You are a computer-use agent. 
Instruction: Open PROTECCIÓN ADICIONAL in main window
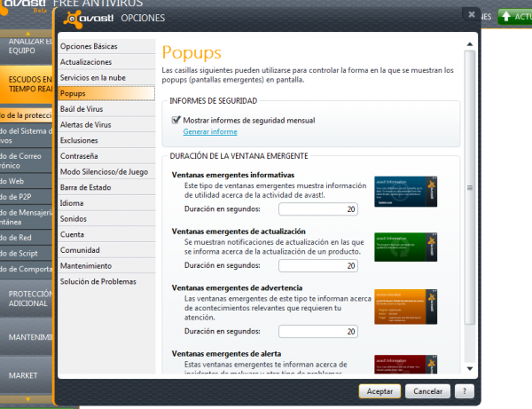(26, 299)
